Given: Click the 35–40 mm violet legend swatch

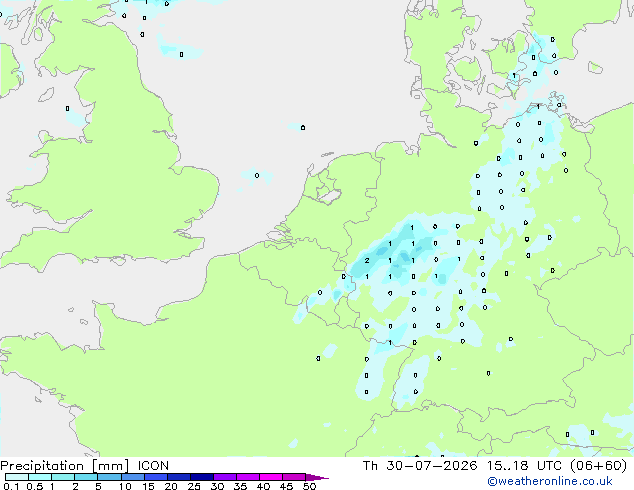Looking at the screenshot, I should coord(248,477).
